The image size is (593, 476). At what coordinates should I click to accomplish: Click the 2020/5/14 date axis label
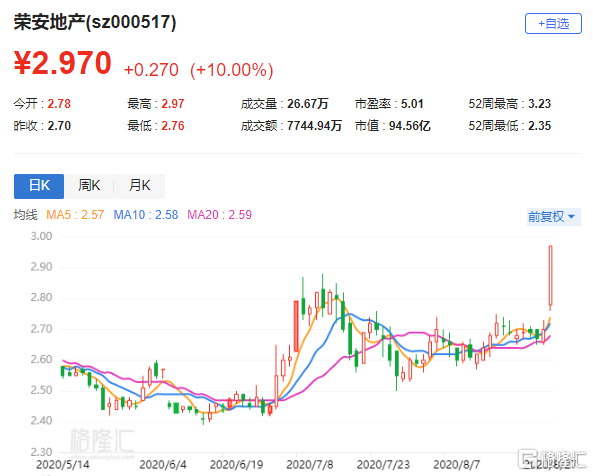tap(63, 464)
